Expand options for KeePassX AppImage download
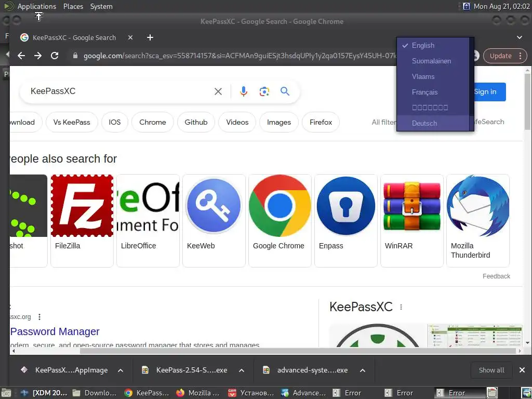Image resolution: width=532 pixels, height=399 pixels. pyautogui.click(x=121, y=370)
